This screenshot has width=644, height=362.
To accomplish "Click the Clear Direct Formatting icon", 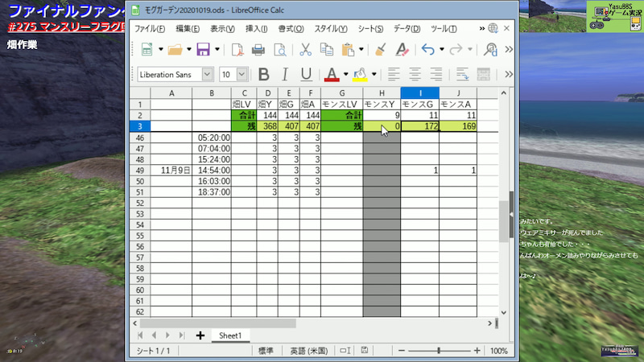I will tap(402, 50).
